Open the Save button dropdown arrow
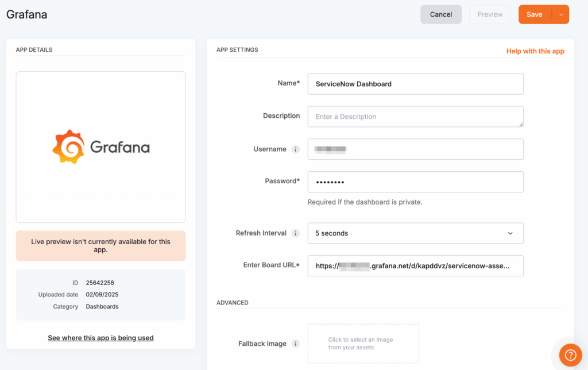This screenshot has height=370, width=588. pyautogui.click(x=561, y=14)
